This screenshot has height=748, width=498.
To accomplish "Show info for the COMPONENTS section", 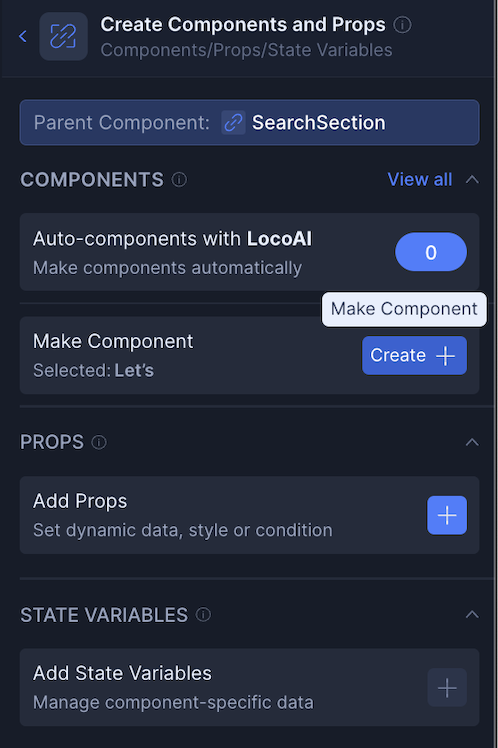I will point(179,180).
